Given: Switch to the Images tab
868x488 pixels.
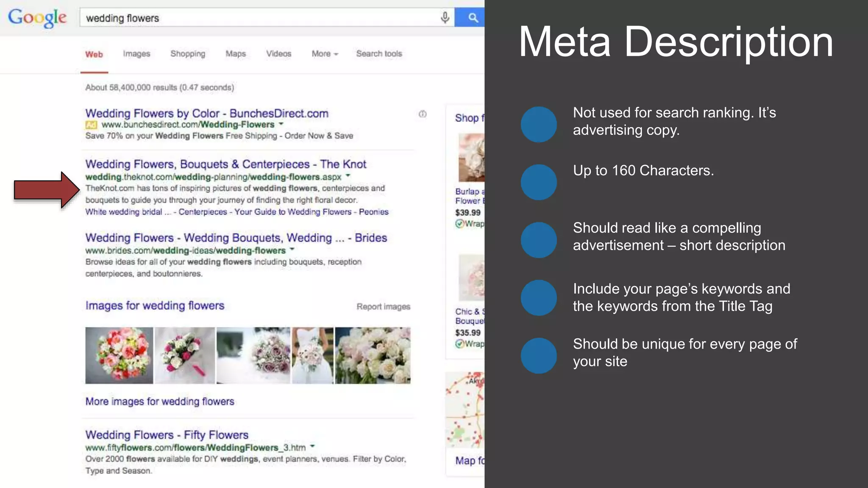Looking at the screenshot, I should point(136,54).
